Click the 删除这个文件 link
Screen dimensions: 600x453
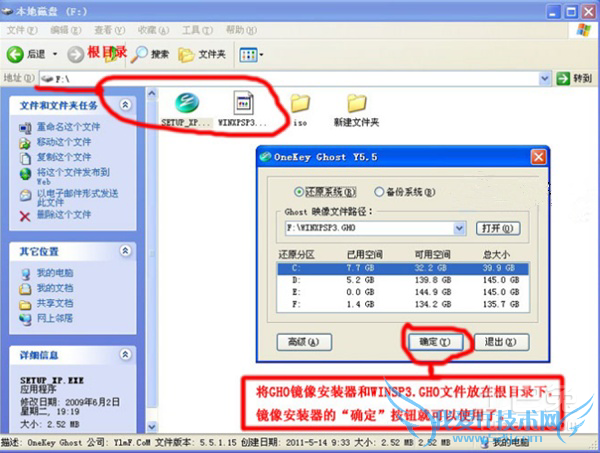[64, 215]
